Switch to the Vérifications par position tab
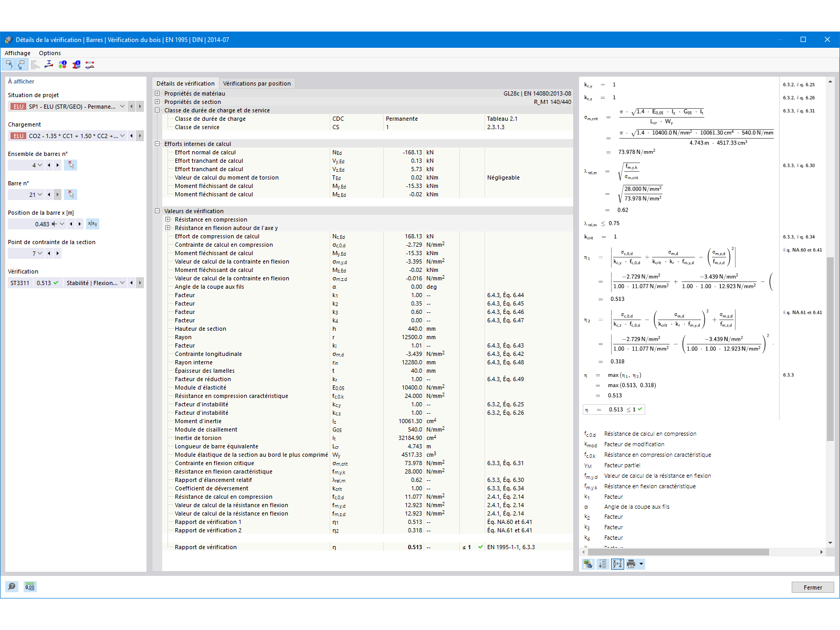The image size is (840, 630). (257, 83)
